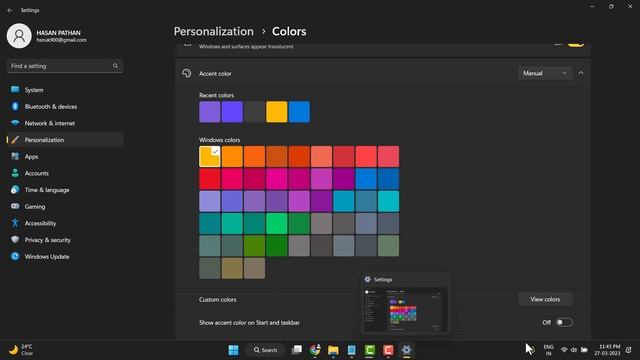Pick the bright green swatch in Windows colors
640x360 pixels.
point(277,224)
